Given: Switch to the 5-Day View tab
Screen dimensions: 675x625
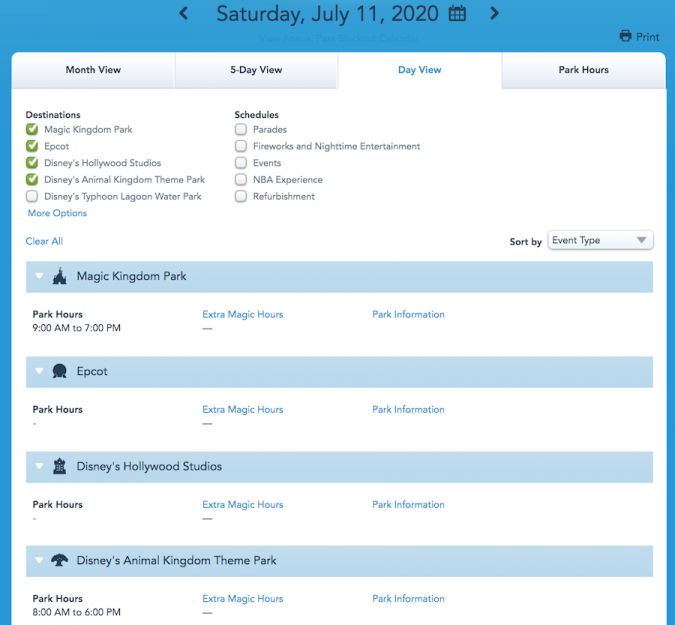Looking at the screenshot, I should [256, 70].
